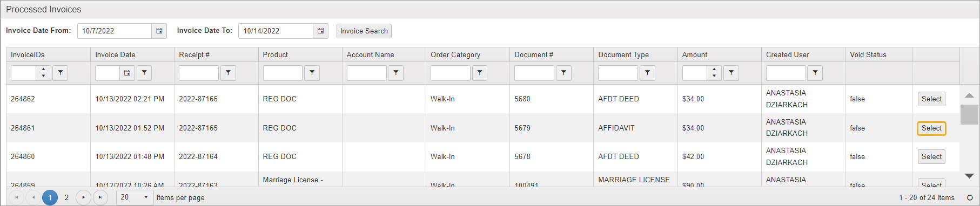980x206 pixels.
Task: Open calendar picker for Invoice Date From
Action: point(159,31)
